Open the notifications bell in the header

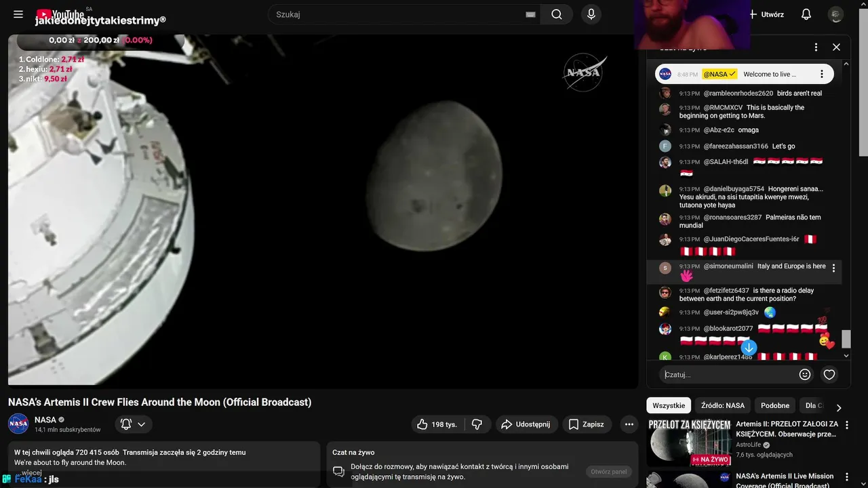coord(806,14)
